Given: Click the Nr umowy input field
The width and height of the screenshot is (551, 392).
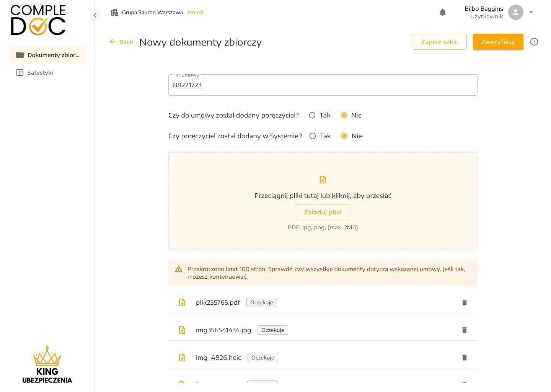Looking at the screenshot, I should [x=323, y=85].
